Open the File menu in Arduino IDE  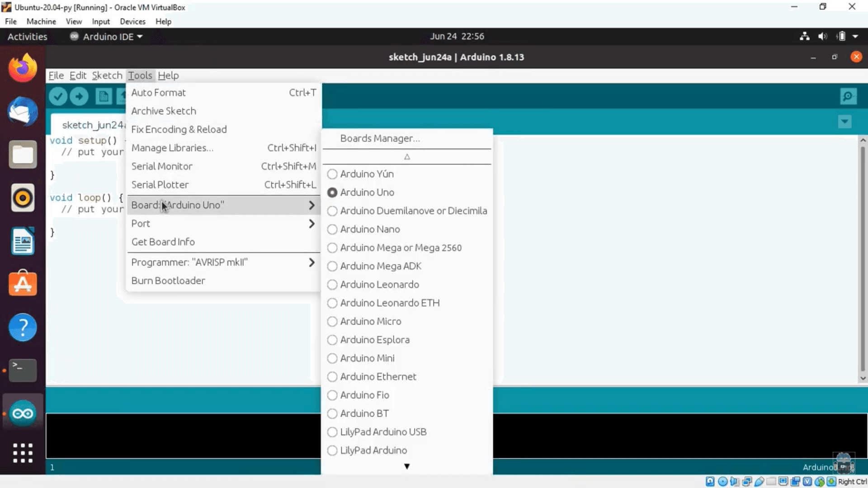pyautogui.click(x=56, y=75)
